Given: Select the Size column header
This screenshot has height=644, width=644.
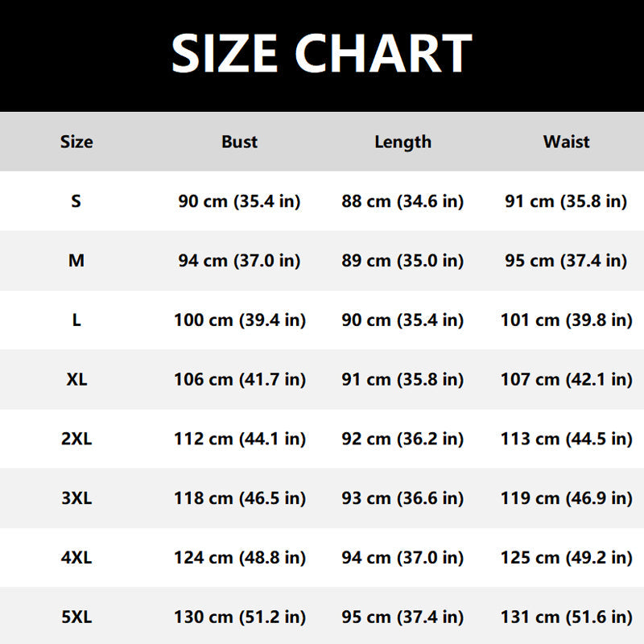Looking at the screenshot, I should [x=76, y=142].
